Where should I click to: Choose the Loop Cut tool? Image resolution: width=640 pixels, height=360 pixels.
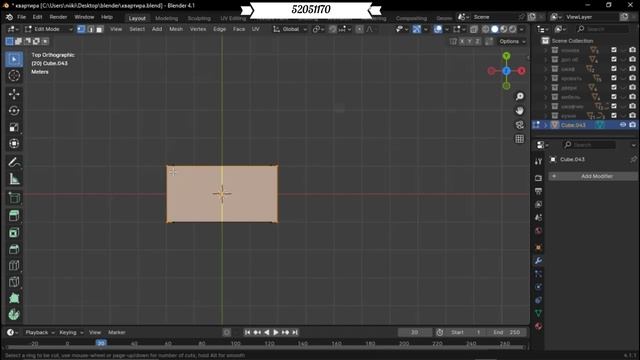14,265
